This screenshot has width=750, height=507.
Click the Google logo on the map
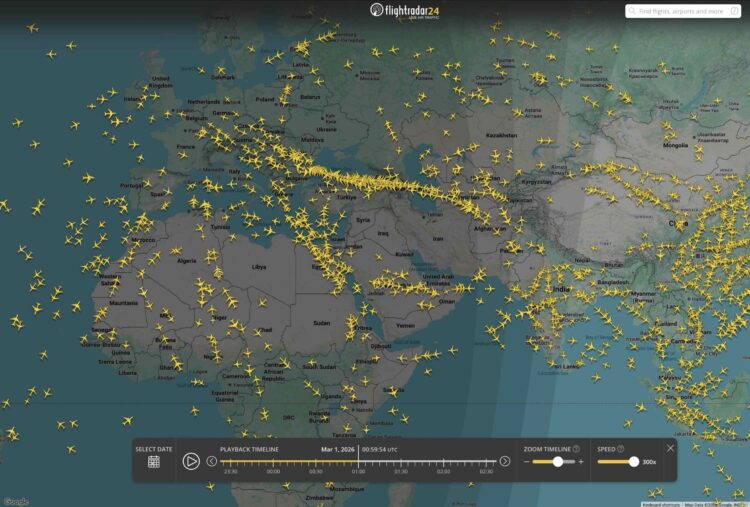[x=16, y=501]
